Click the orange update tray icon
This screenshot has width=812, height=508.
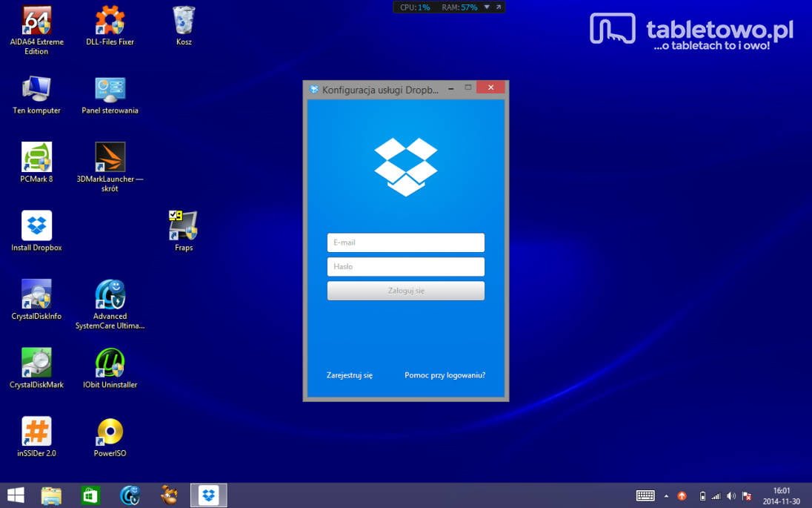(x=682, y=496)
